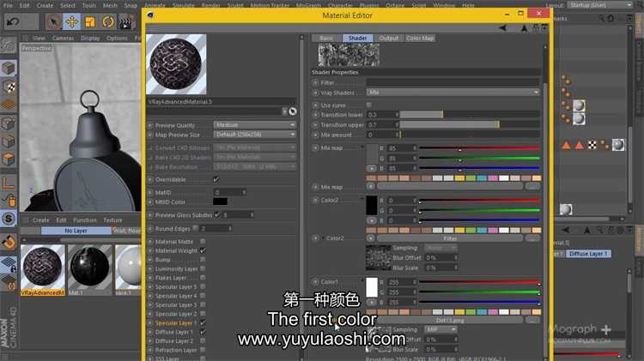Adjust the Transition upper slider
The image size is (644, 361).
tap(470, 124)
